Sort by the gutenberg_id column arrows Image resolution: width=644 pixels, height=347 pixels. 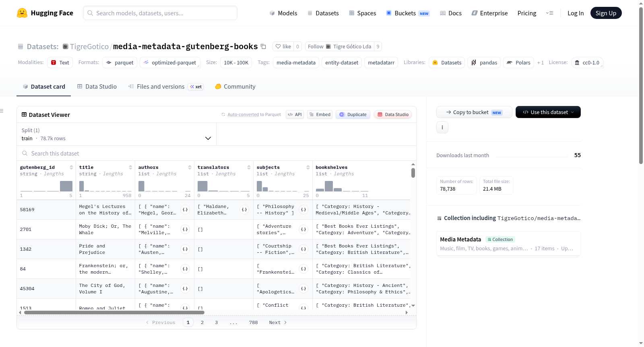[x=71, y=167]
